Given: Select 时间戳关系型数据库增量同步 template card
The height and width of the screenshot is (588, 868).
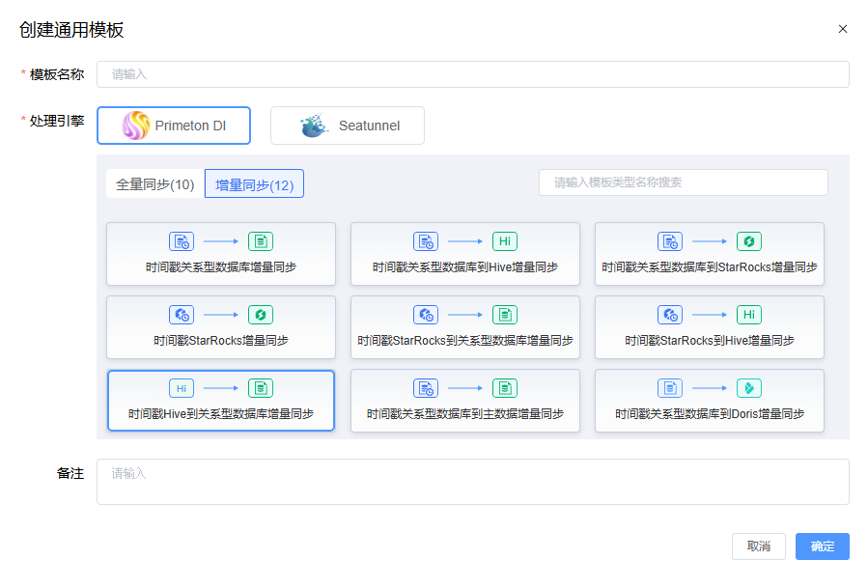Looking at the screenshot, I should (x=221, y=254).
